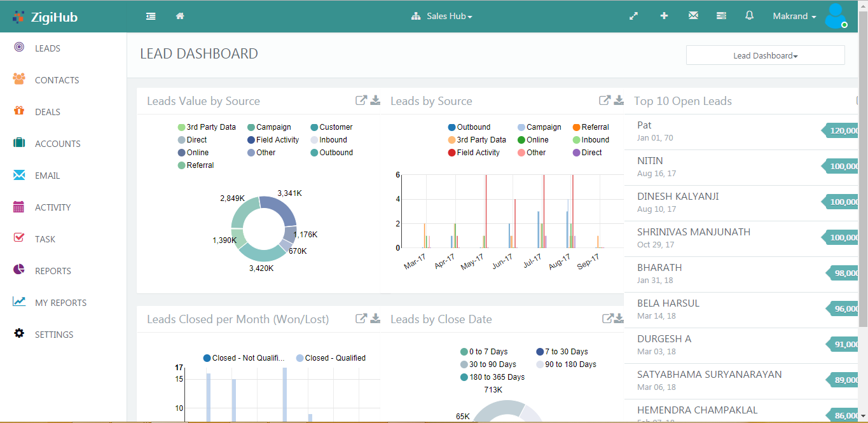Download the Leads Value by Source chart
The height and width of the screenshot is (423, 868).
click(x=375, y=100)
